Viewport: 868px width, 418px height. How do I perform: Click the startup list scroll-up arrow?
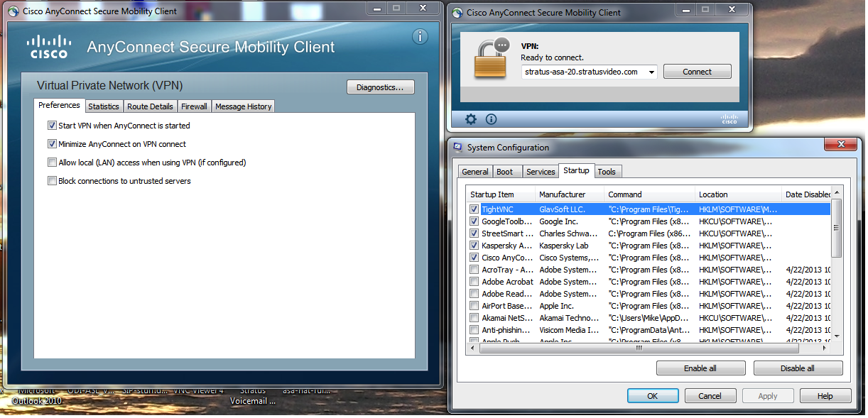[836, 193]
